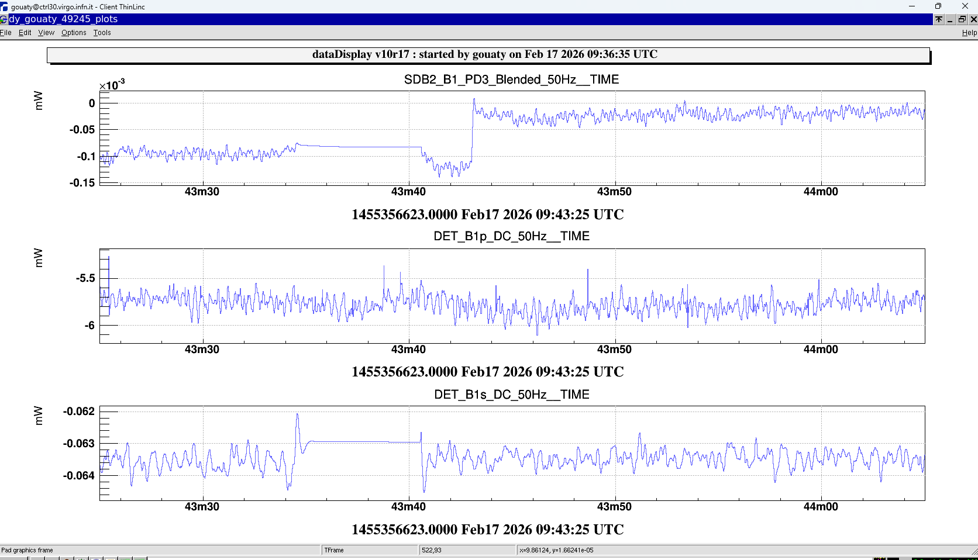Click the timestamp label under the top plot

click(x=487, y=215)
